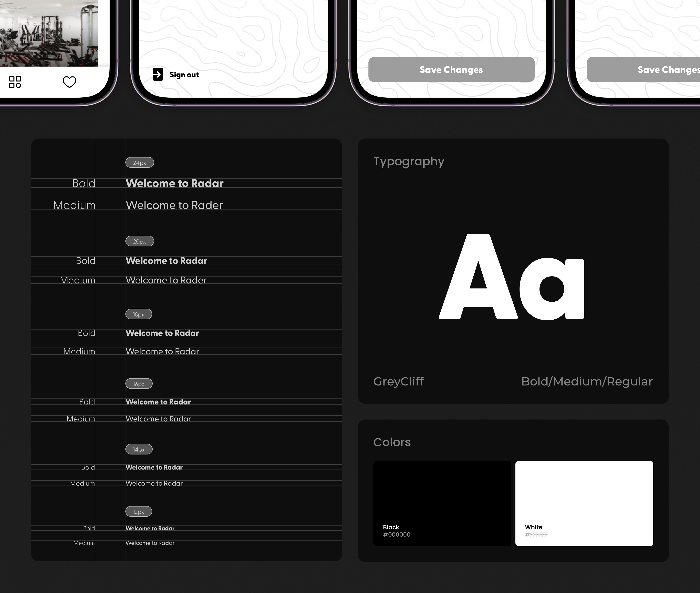Click the Colors panel heading
Image resolution: width=700 pixels, height=593 pixels.
(x=392, y=442)
